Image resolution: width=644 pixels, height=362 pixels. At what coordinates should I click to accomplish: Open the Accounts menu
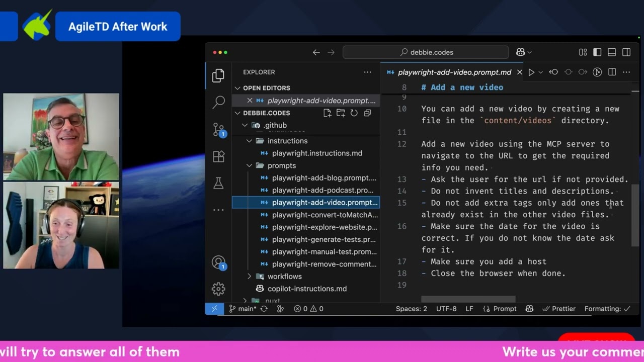[x=218, y=262]
